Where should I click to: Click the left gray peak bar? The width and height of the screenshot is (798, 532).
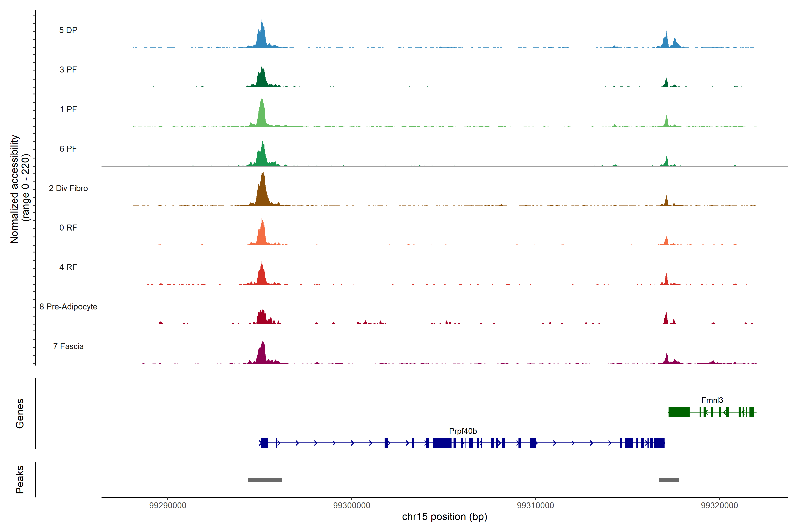coord(265,480)
